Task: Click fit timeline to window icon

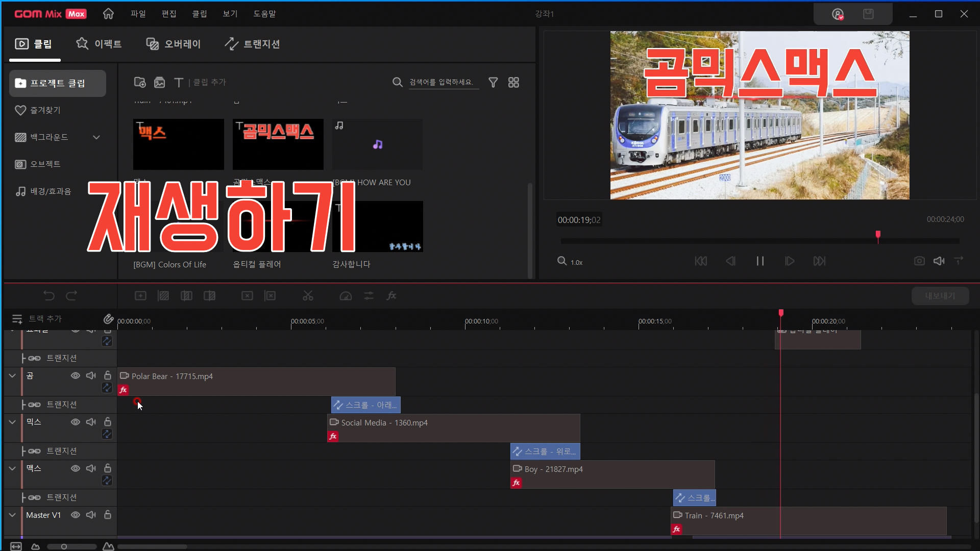Action: (16, 546)
